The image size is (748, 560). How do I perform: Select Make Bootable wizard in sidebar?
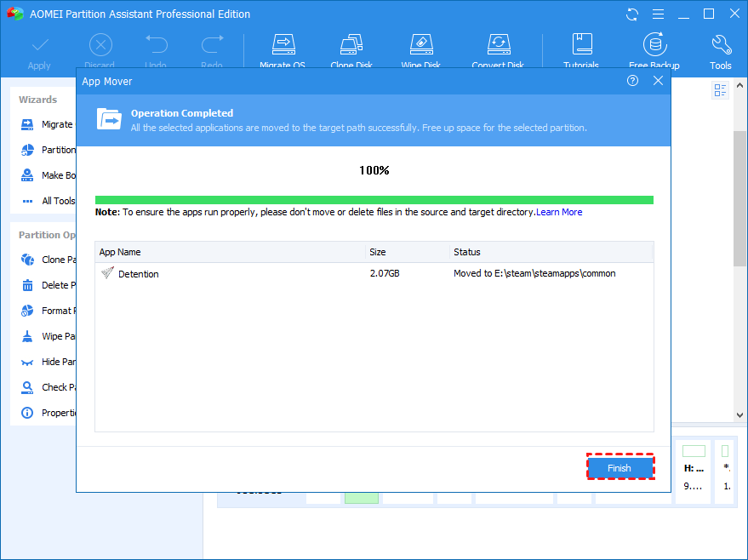pos(48,175)
